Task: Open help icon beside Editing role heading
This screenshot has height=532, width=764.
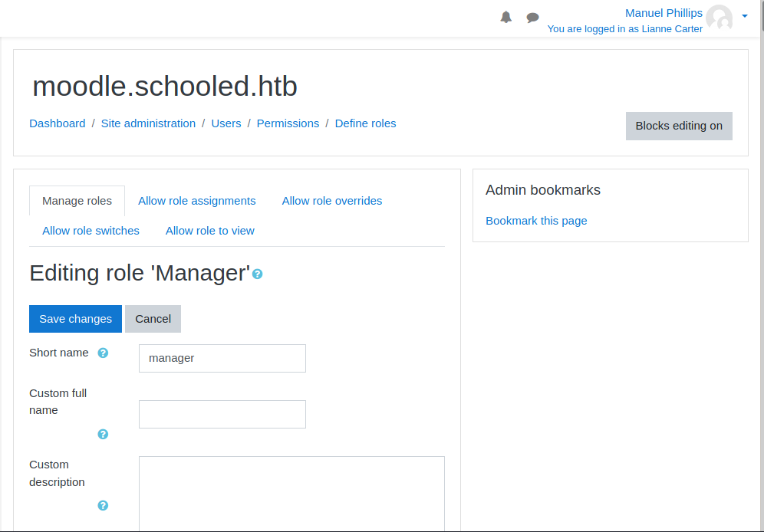Action: (258, 274)
